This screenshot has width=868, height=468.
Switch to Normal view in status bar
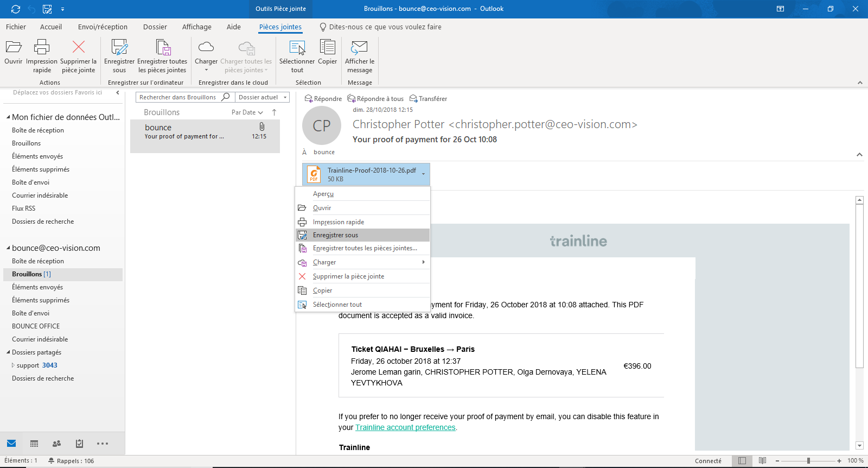742,461
